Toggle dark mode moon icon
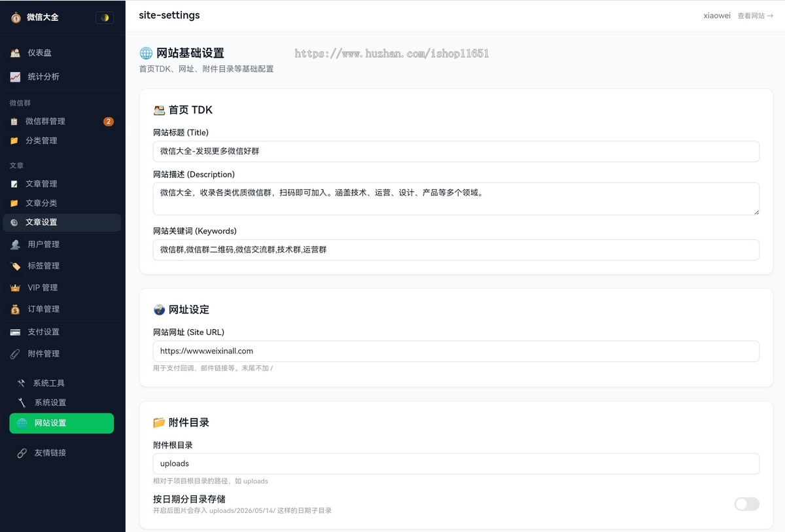 click(x=105, y=18)
